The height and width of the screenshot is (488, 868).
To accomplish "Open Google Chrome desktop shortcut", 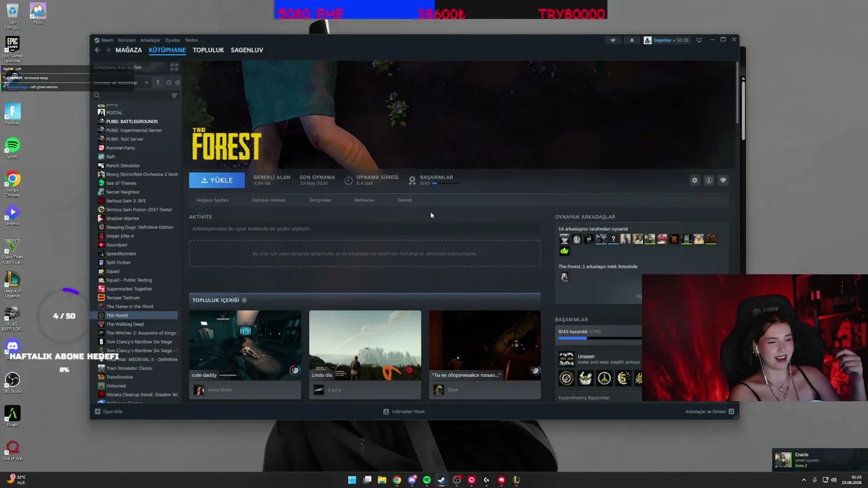I will (x=12, y=184).
